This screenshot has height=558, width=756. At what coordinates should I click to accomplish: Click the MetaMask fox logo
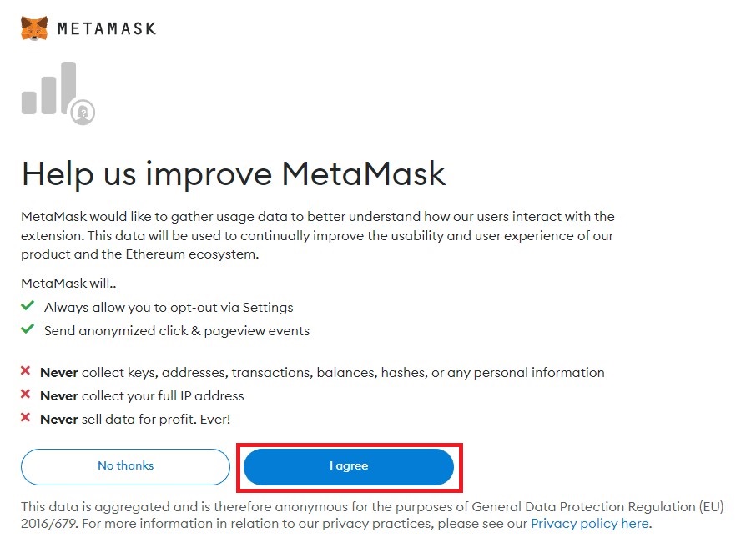click(x=34, y=28)
